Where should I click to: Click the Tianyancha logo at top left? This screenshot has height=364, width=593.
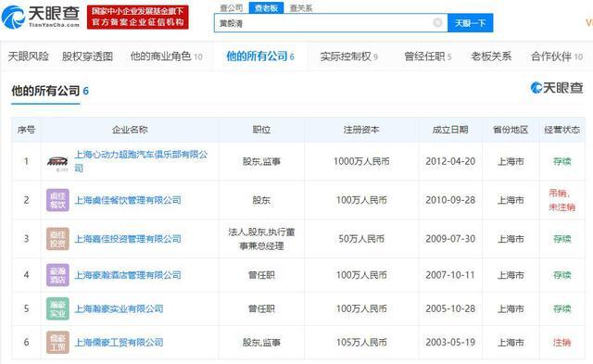pos(41,17)
